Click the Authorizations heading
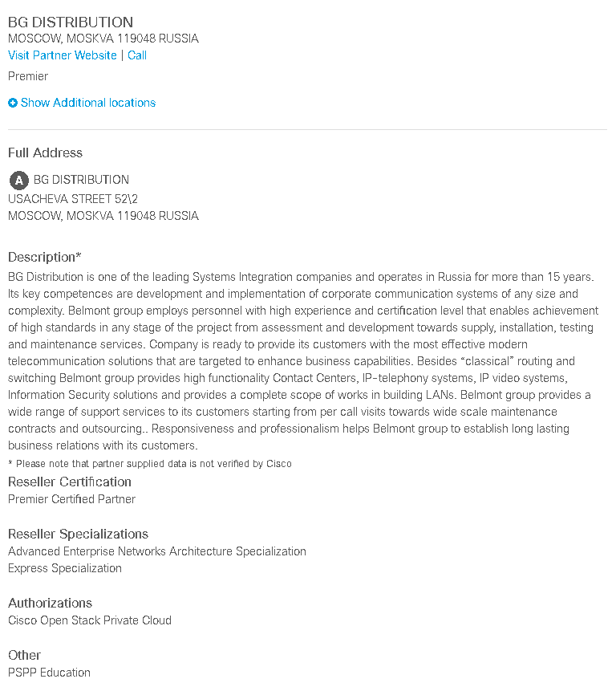The width and height of the screenshot is (616, 687). pos(50,604)
